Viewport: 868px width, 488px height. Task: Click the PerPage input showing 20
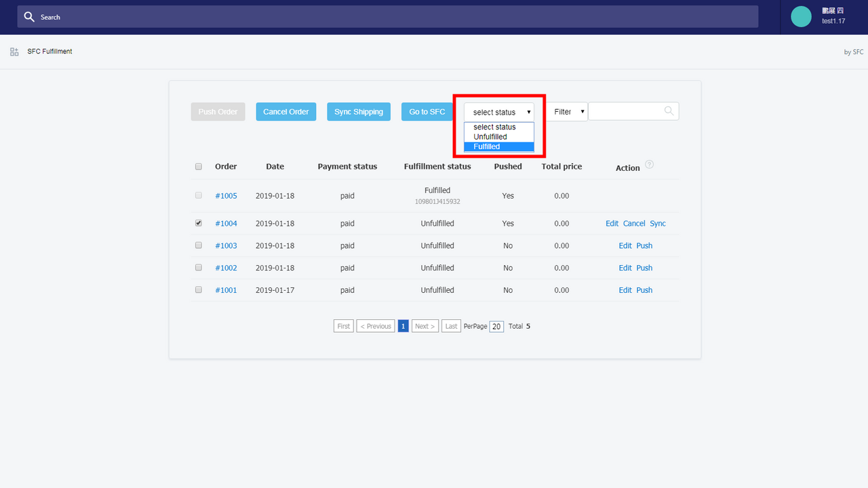pos(496,327)
